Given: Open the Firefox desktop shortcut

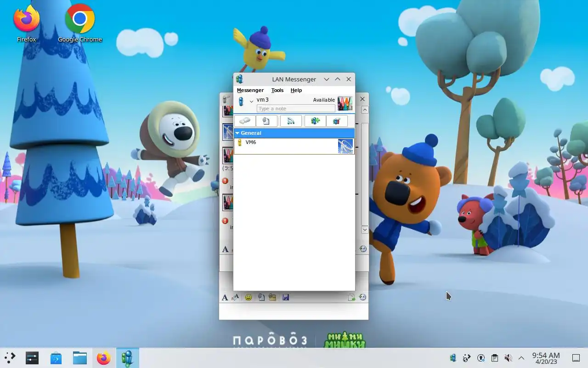Looking at the screenshot, I should (x=27, y=24).
